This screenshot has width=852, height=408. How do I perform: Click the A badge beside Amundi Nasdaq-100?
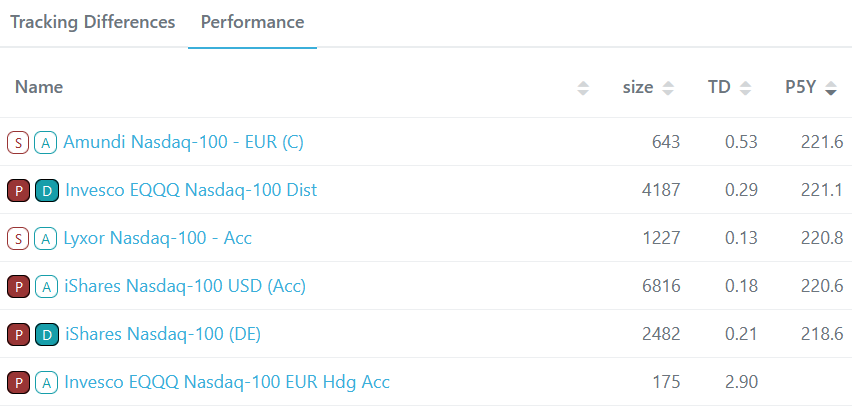[x=45, y=142]
